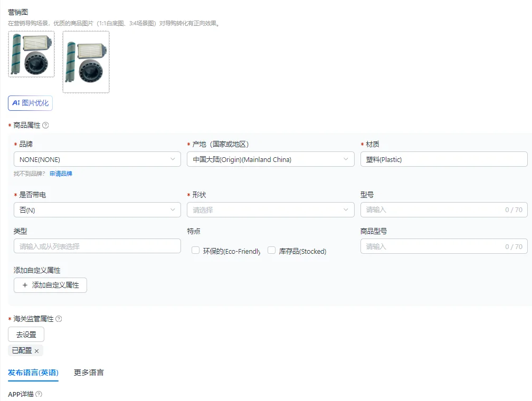
Task: Switch to the 更多语言 tab
Action: pyautogui.click(x=89, y=373)
